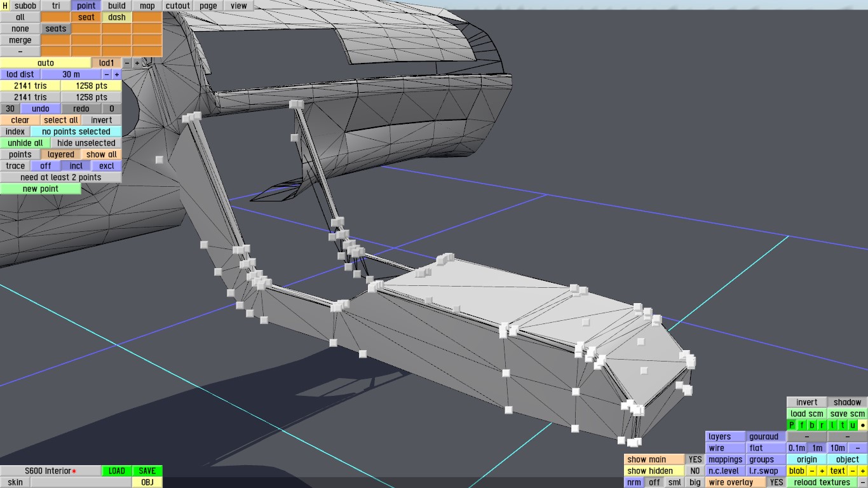Switch to the cutout tab
868x488 pixels.
tap(178, 6)
